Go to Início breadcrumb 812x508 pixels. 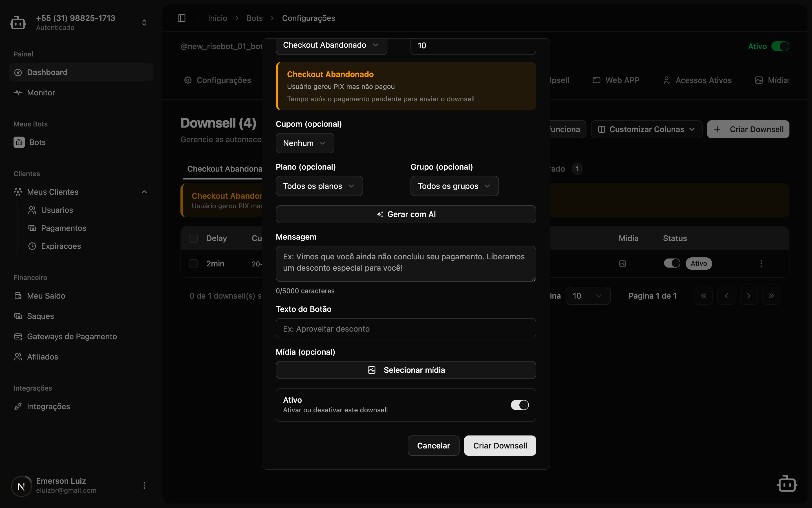(x=217, y=18)
